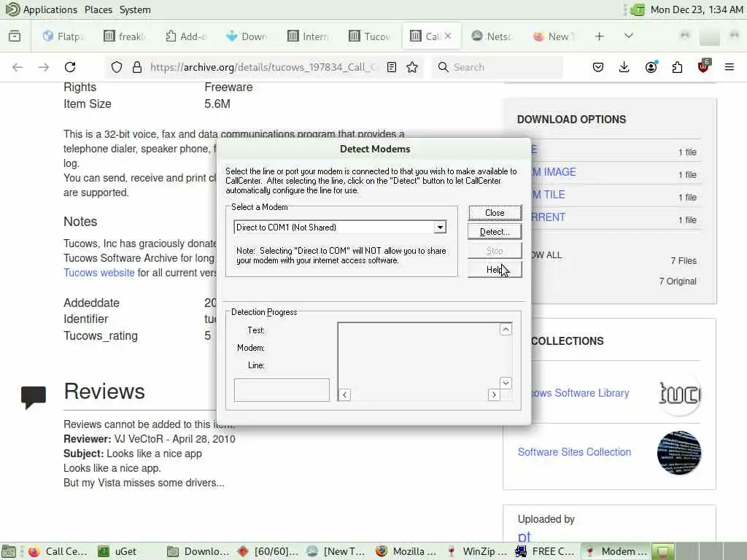This screenshot has height=560, width=747.
Task: Click the archive.org URL address field
Action: 264,67
